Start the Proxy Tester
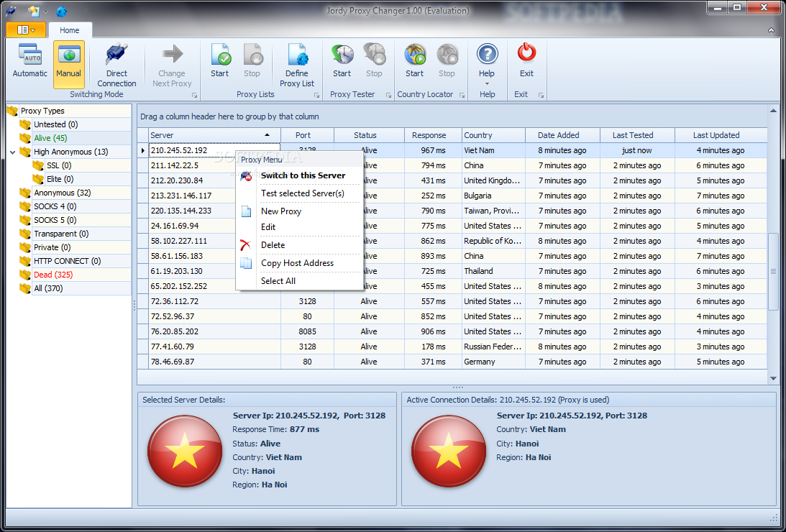The image size is (786, 532). pos(342,62)
